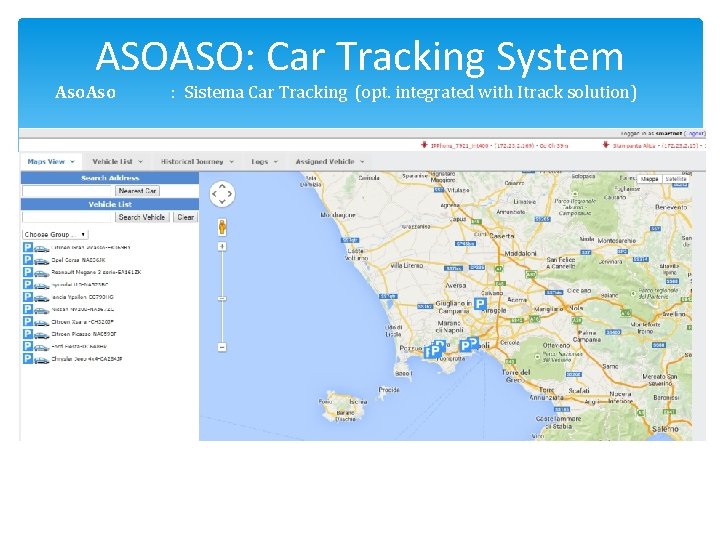
Task: Open the Choose Group dropdown
Action: point(55,234)
